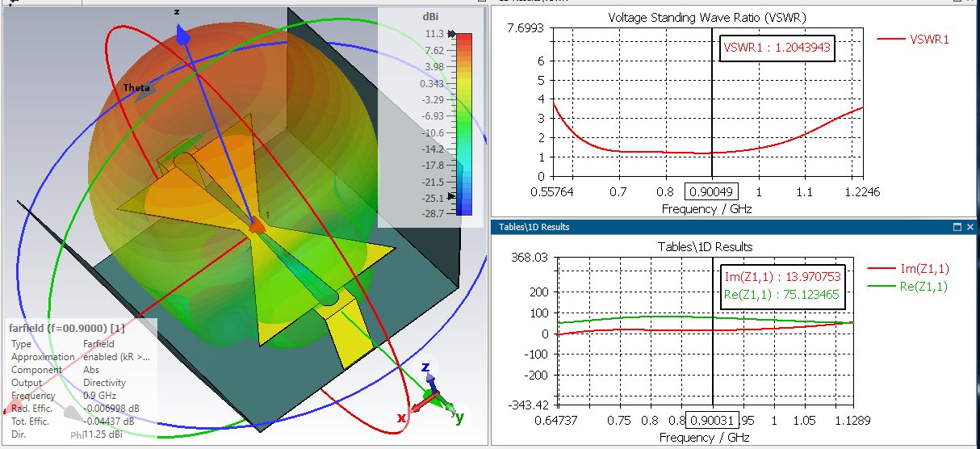
Task: Click the port 1 marker at antenna center
Action: 257,225
